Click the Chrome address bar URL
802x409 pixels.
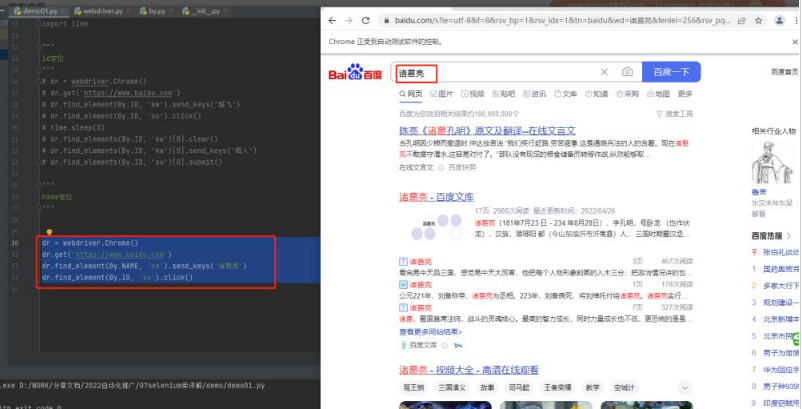click(x=562, y=21)
